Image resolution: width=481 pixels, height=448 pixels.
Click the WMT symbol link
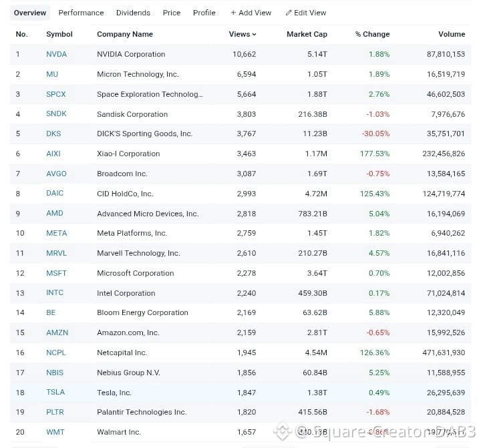tap(55, 432)
